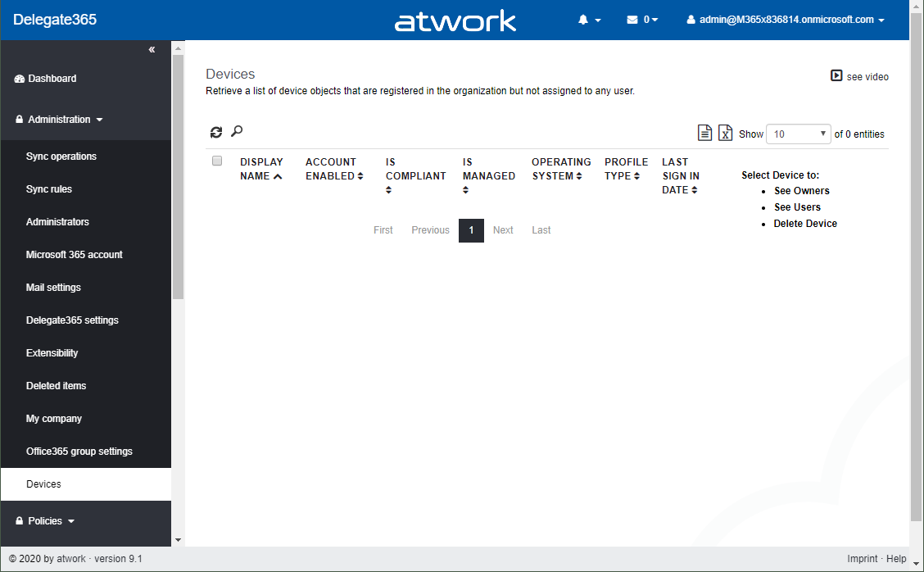
Task: Open Sync rules
Action: (49, 189)
